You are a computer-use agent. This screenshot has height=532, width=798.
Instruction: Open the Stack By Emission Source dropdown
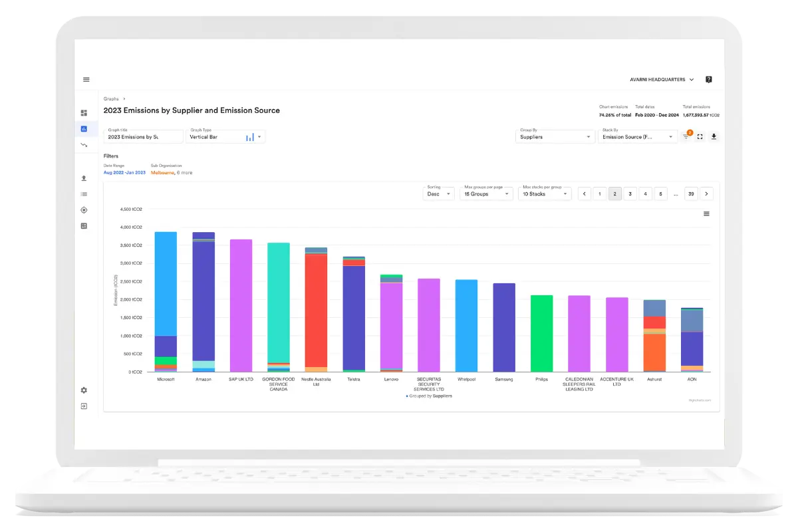point(638,136)
